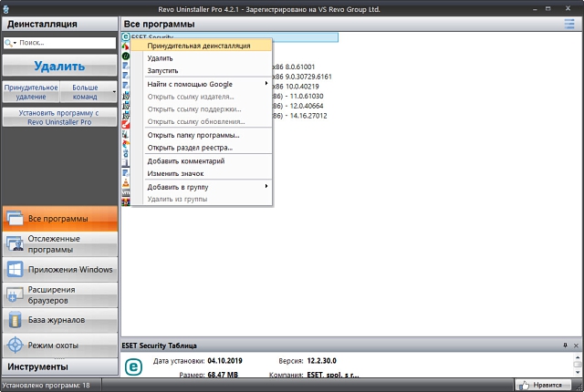Select the row showing 14.16.27012

(300, 116)
